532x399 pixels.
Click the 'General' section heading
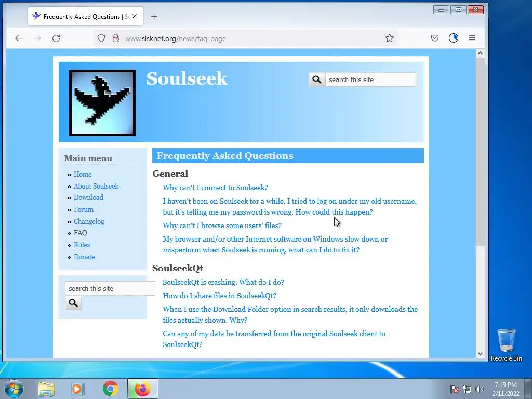(x=170, y=174)
